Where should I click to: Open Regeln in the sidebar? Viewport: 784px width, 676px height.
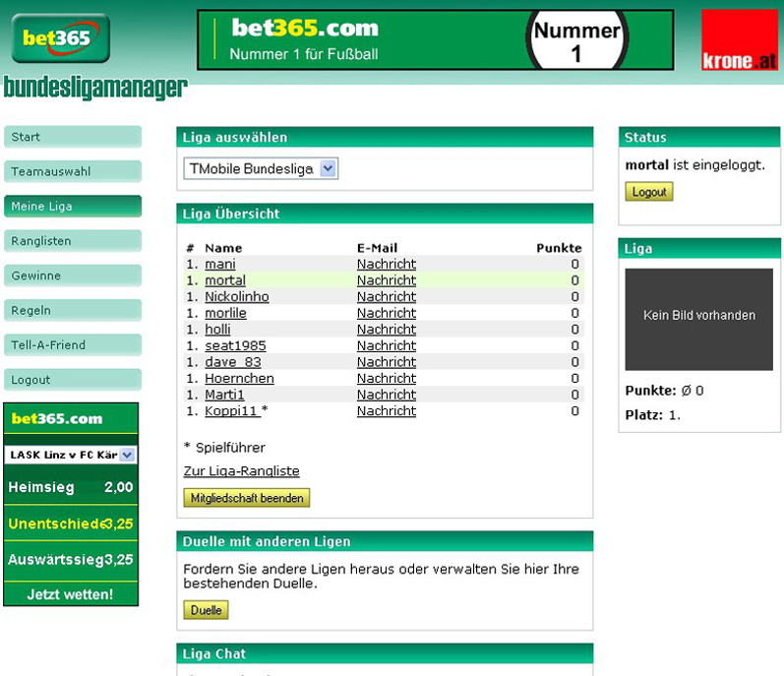tap(73, 311)
